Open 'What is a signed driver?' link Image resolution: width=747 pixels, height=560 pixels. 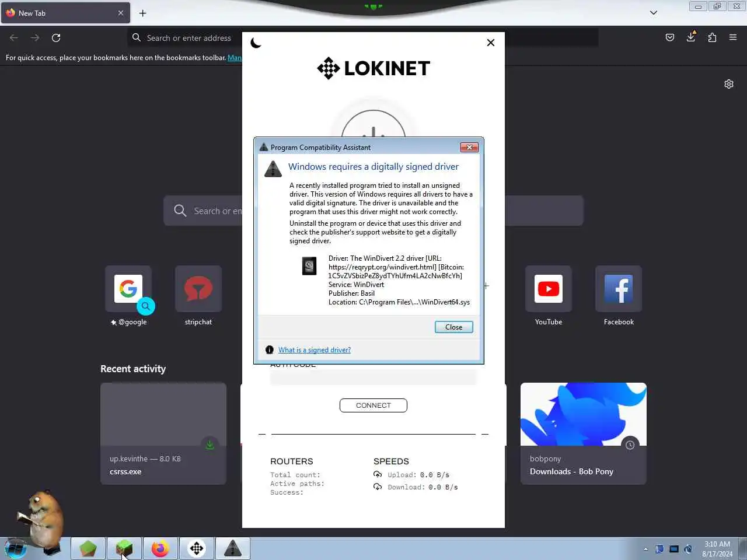point(315,350)
